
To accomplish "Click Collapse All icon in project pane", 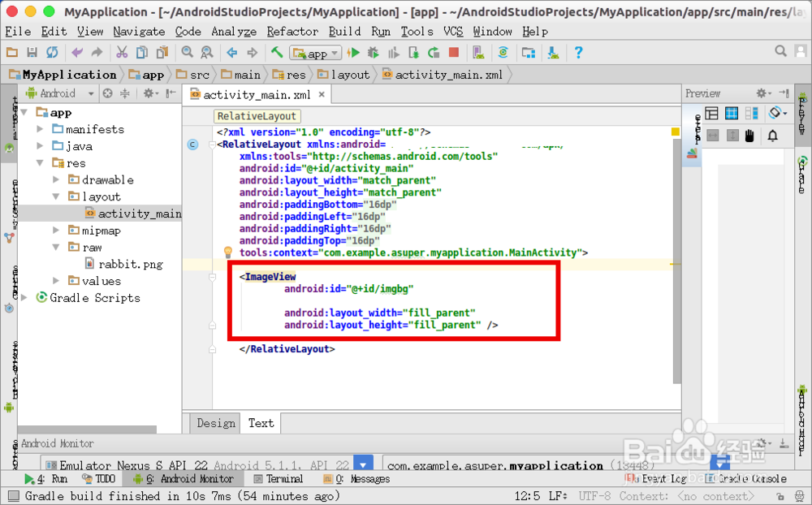I will click(125, 93).
